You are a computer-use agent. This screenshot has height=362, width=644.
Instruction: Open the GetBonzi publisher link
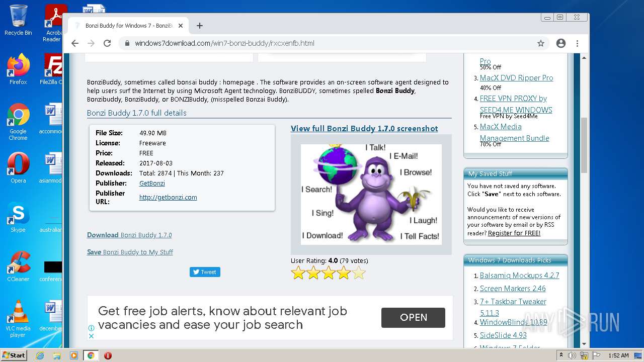[x=152, y=183]
